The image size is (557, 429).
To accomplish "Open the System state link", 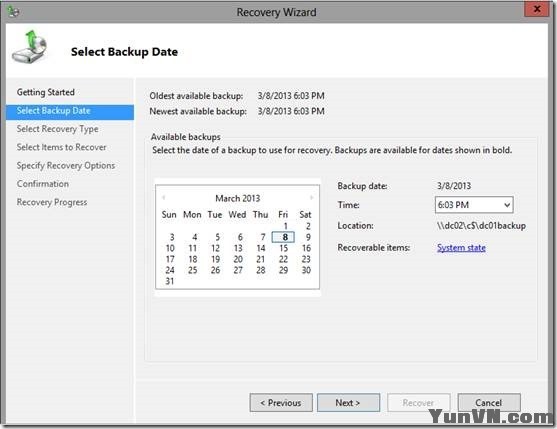I will 461,248.
